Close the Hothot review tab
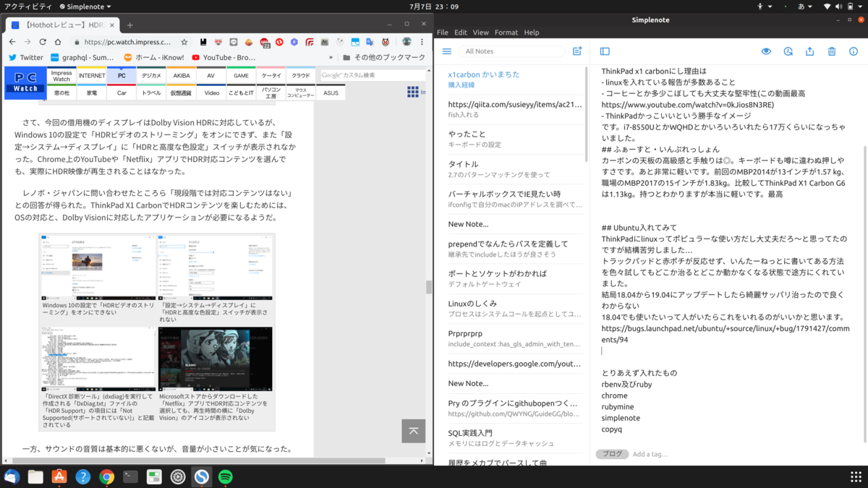868x488 pixels. tap(114, 25)
